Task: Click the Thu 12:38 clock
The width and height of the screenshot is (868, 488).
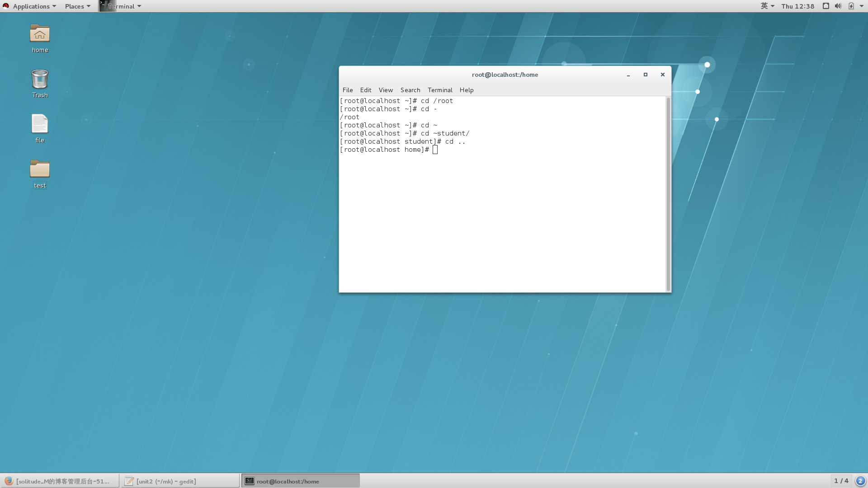Action: (797, 6)
